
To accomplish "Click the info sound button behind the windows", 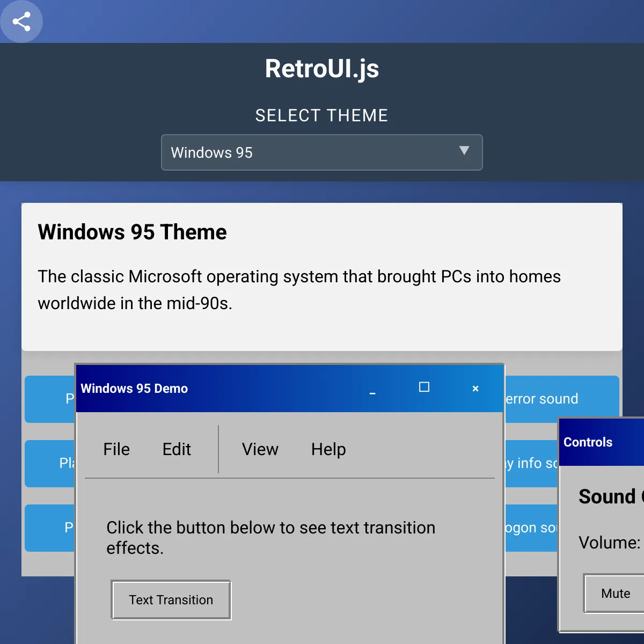I will [x=532, y=464].
